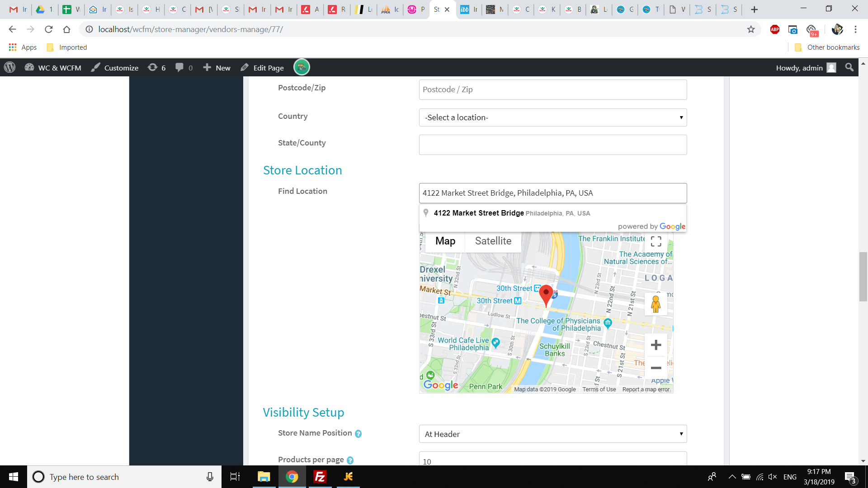This screenshot has width=868, height=488.
Task: Open Terms of Use map link
Action: [599, 389]
